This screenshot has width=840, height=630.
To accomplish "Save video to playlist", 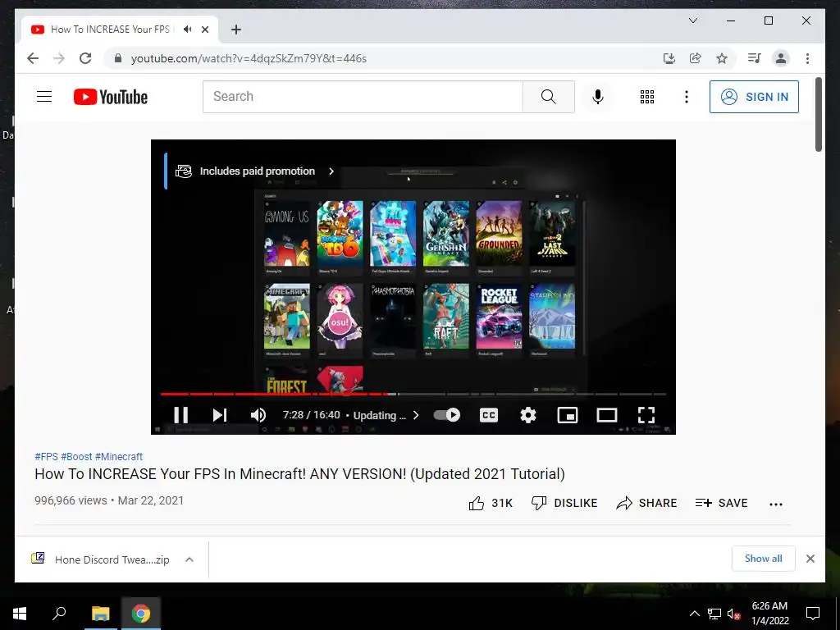I will click(721, 503).
